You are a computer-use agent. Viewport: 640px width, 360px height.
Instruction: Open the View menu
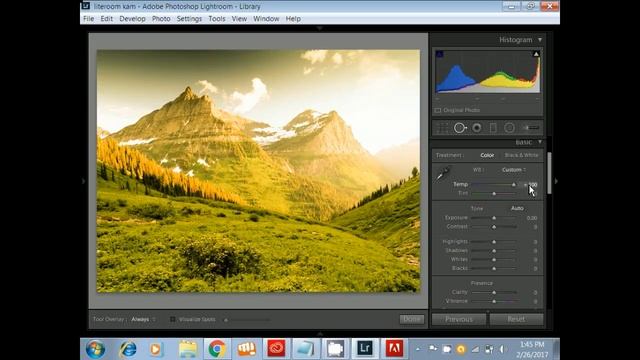click(239, 19)
